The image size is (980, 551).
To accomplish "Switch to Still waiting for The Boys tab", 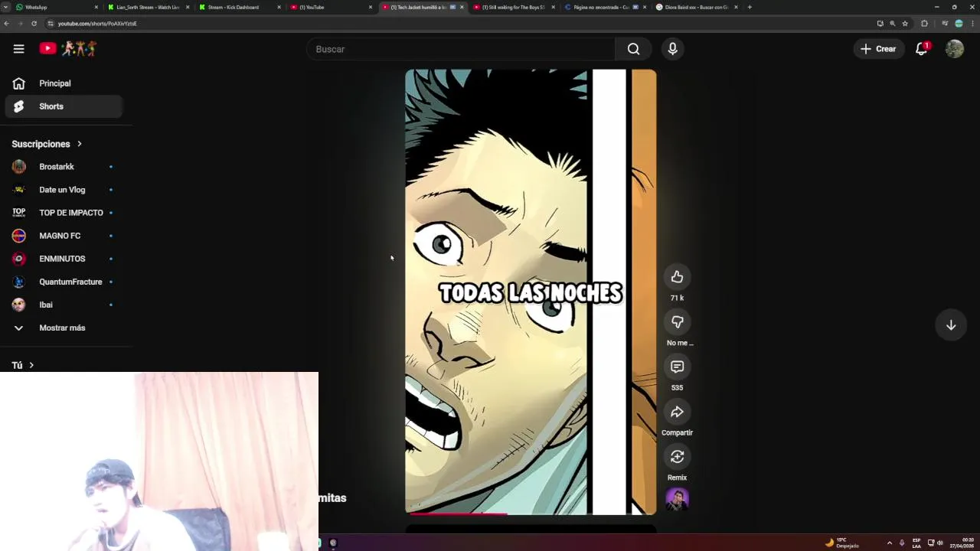I will click(513, 7).
